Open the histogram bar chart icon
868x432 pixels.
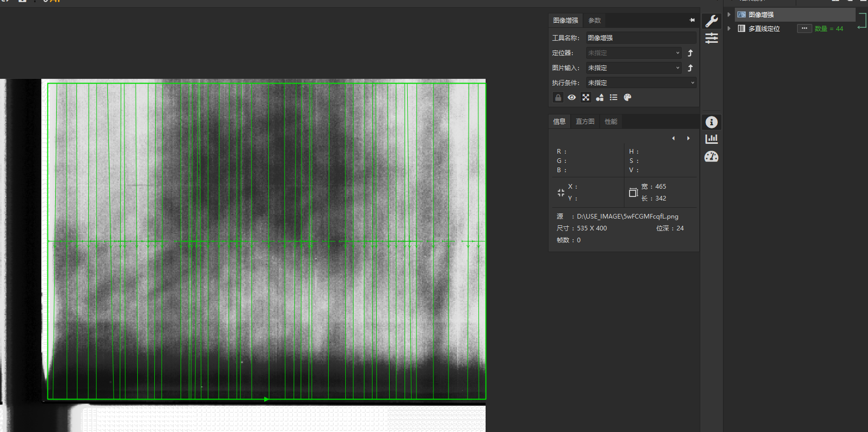[712, 139]
